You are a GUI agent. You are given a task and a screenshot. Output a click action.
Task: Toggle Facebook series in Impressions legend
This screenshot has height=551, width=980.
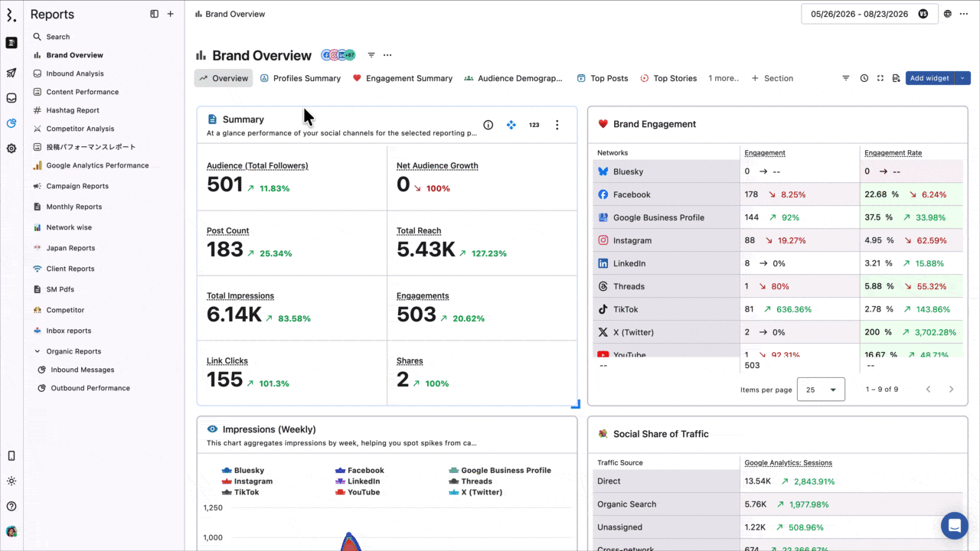359,471
